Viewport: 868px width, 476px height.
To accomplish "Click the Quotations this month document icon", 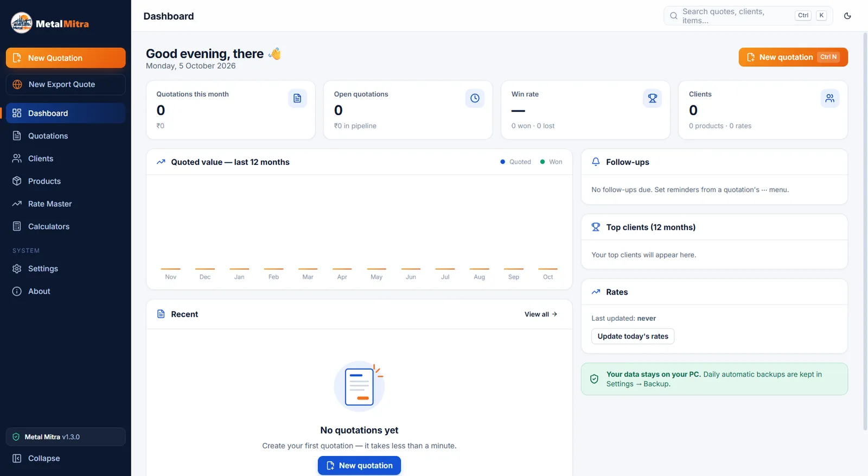I will 297,98.
